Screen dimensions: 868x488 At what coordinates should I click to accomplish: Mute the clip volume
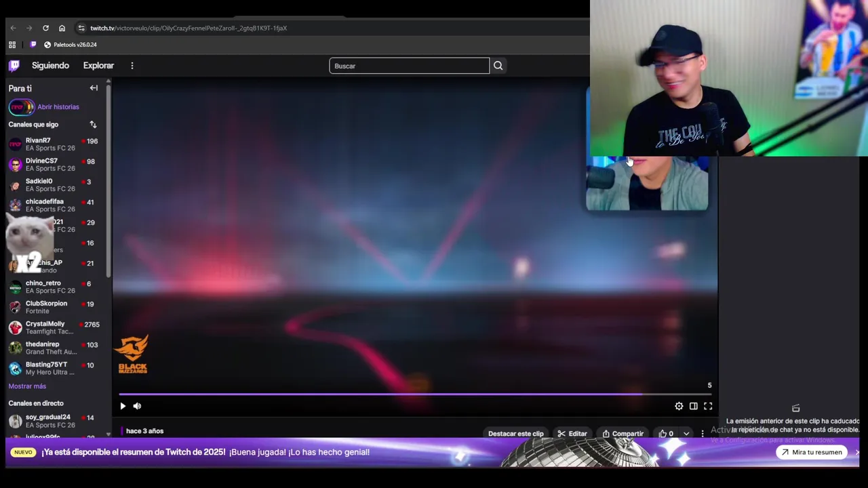(x=137, y=406)
